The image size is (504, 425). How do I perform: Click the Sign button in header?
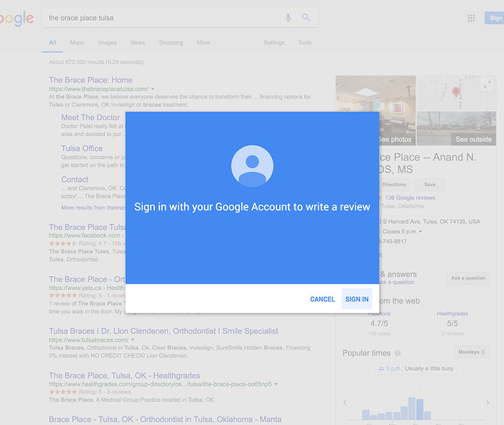(x=495, y=18)
